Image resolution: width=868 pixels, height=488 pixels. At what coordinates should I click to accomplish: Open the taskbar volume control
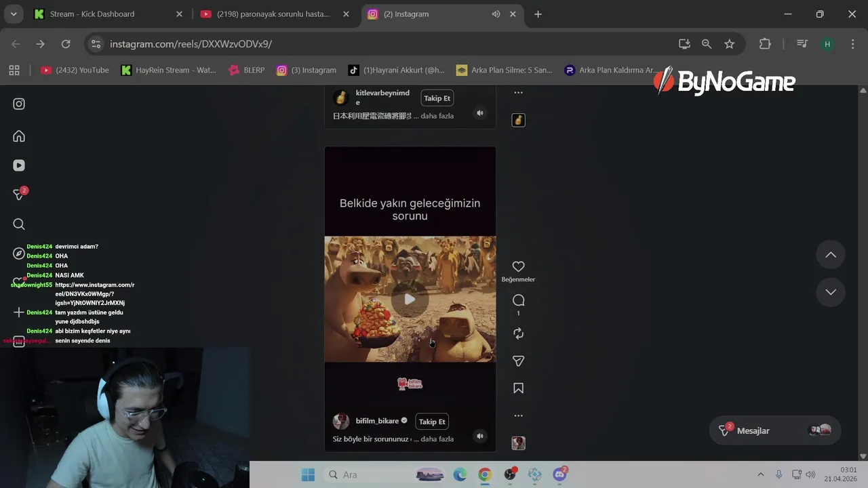(x=810, y=474)
